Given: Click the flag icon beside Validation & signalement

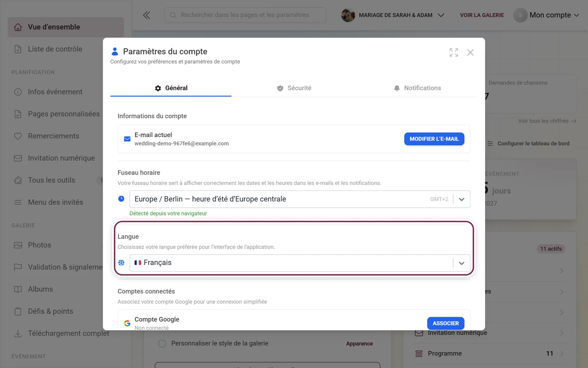Looking at the screenshot, I should [18, 267].
